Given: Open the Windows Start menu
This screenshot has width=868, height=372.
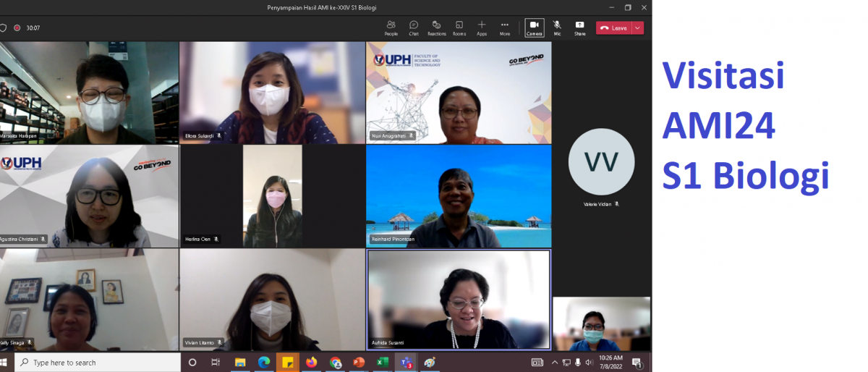Looking at the screenshot, I should click(6, 362).
